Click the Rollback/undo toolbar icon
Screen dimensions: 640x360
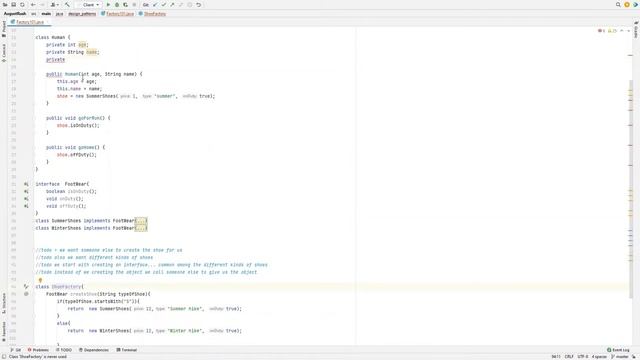pyautogui.click(x=199, y=4)
